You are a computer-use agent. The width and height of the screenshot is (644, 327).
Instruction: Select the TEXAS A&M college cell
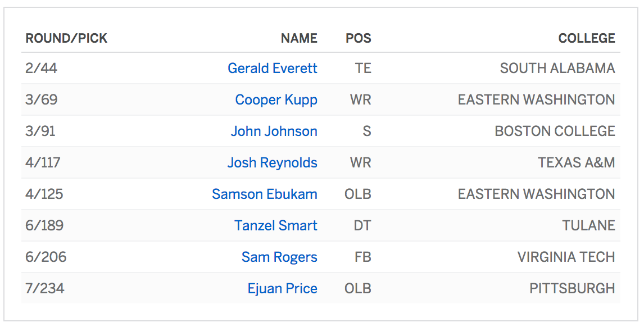click(x=576, y=163)
